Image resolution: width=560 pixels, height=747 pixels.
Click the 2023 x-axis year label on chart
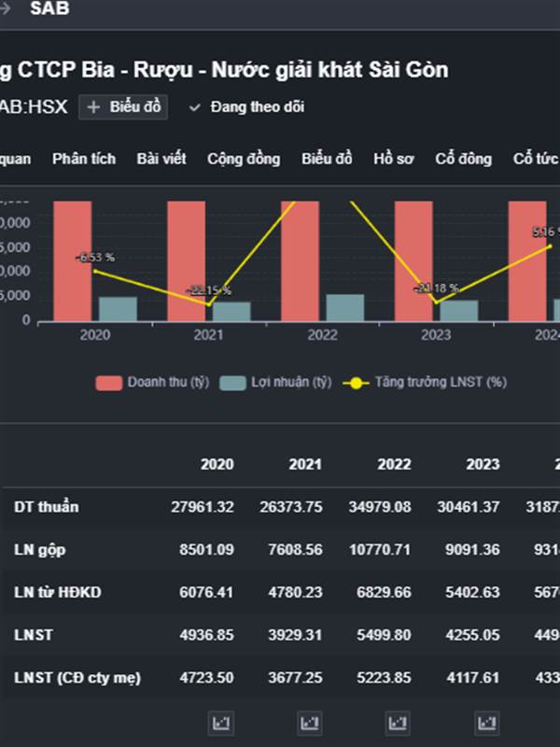tap(436, 335)
